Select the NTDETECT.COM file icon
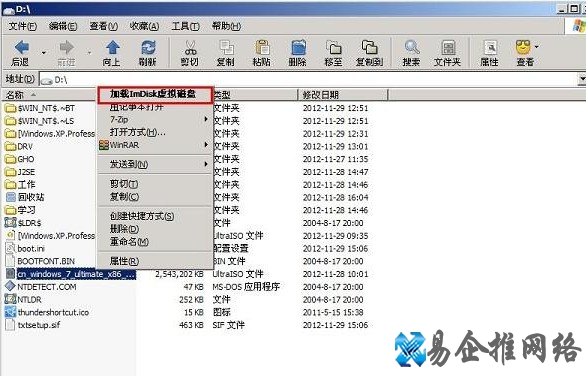The width and height of the screenshot is (586, 376). (10, 287)
